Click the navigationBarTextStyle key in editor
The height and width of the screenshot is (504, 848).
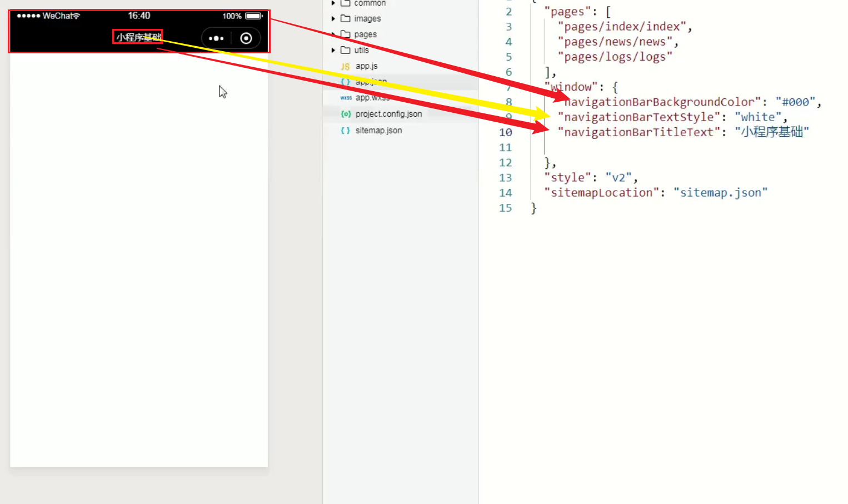[x=639, y=117]
